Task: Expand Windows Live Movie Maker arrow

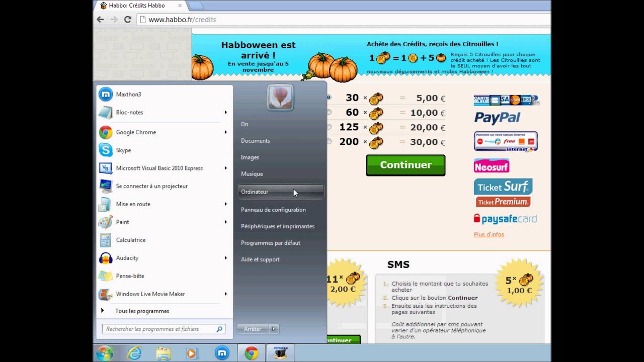Action: (x=225, y=294)
